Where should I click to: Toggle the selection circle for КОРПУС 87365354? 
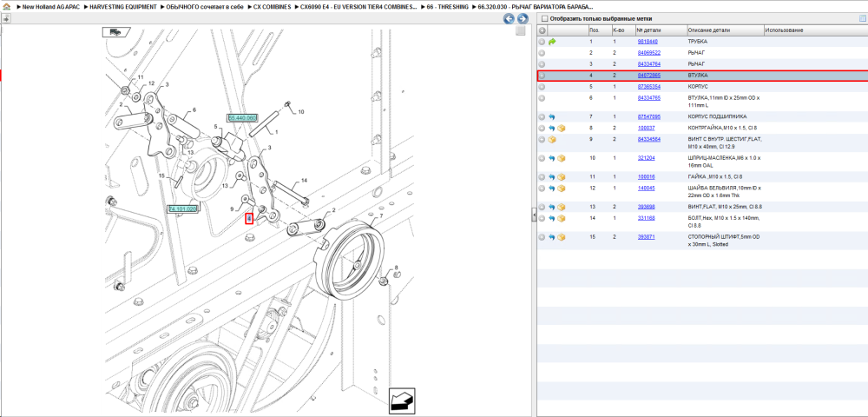click(x=542, y=87)
